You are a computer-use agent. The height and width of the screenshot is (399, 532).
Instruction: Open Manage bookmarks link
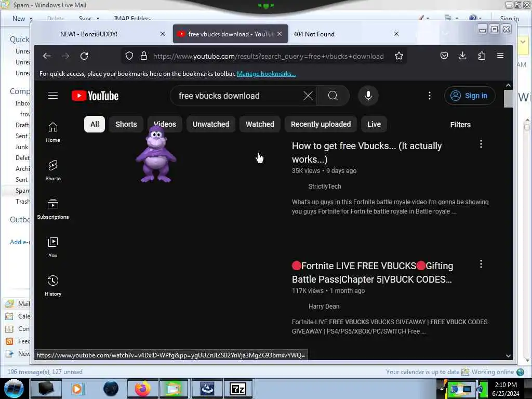[x=267, y=74]
